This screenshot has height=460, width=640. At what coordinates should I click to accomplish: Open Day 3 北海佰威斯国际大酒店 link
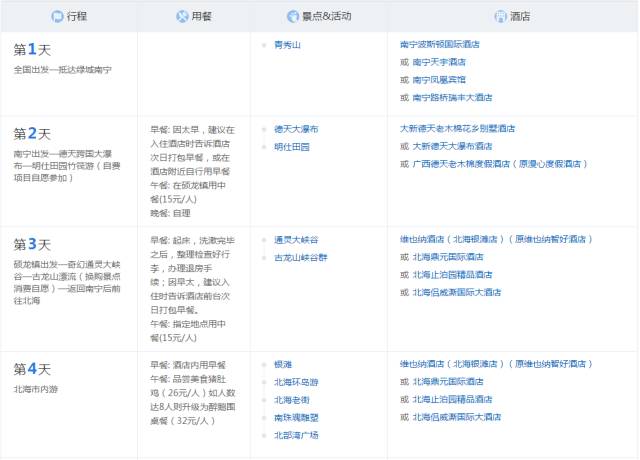(x=457, y=293)
